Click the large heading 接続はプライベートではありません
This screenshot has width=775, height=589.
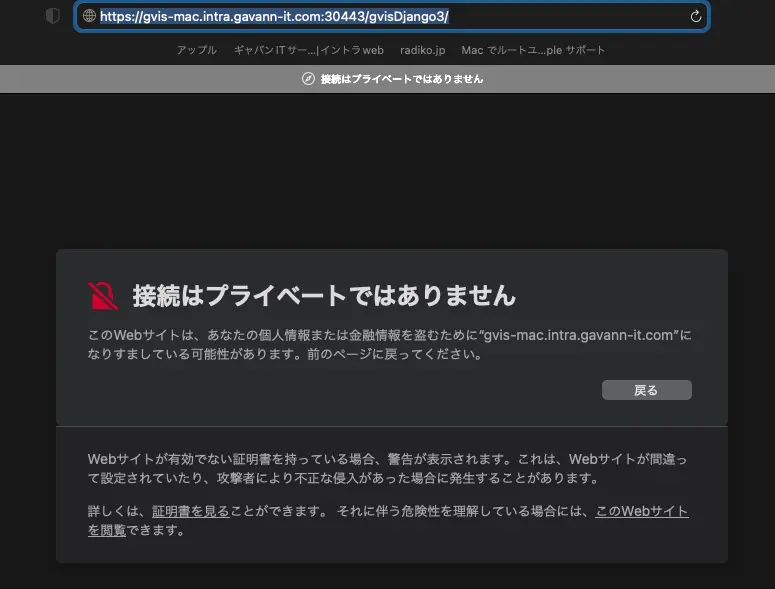pos(324,295)
